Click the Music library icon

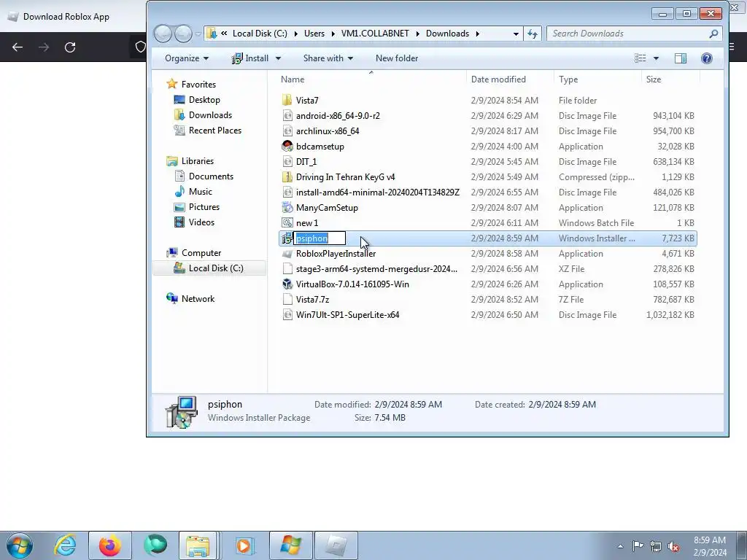pyautogui.click(x=179, y=192)
